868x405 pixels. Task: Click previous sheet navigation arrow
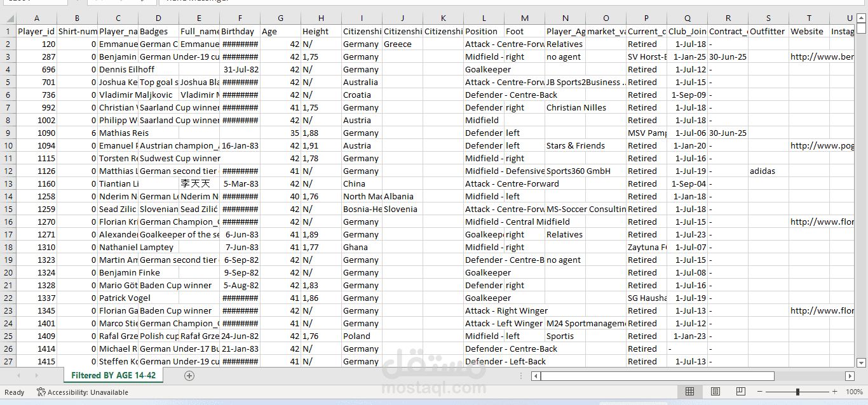(18, 376)
